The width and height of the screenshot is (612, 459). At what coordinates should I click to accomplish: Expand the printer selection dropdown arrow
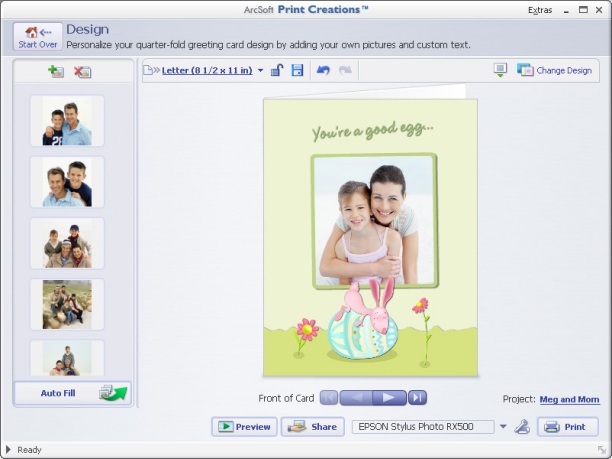(503, 427)
